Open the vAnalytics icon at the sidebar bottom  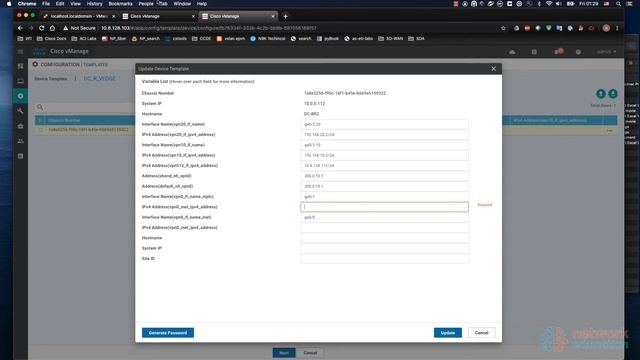click(20, 156)
